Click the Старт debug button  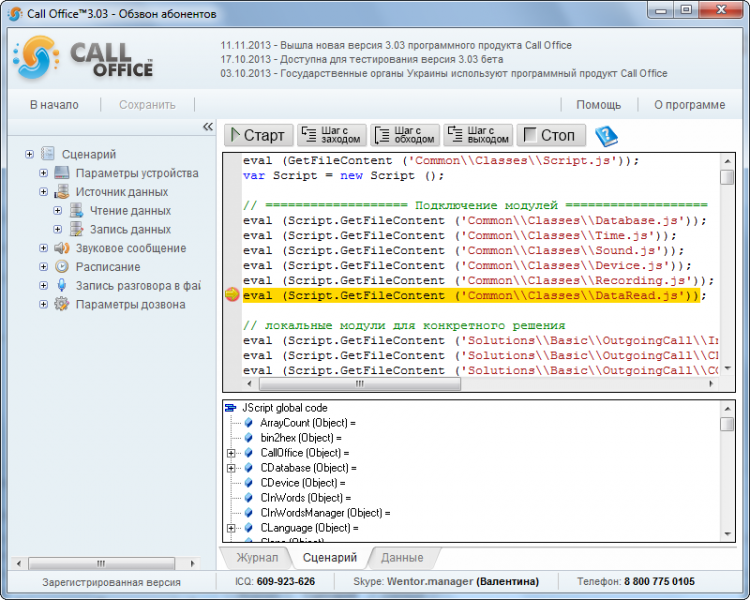click(258, 135)
